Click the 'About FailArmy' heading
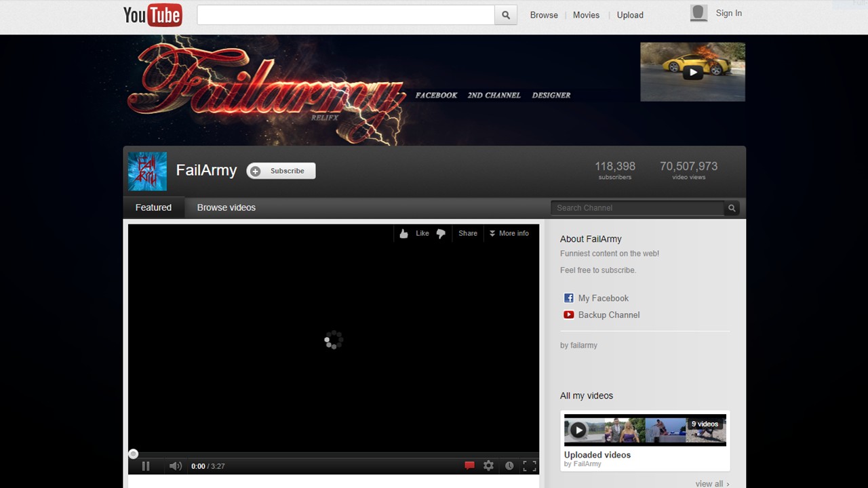Image resolution: width=868 pixels, height=488 pixels. click(591, 239)
